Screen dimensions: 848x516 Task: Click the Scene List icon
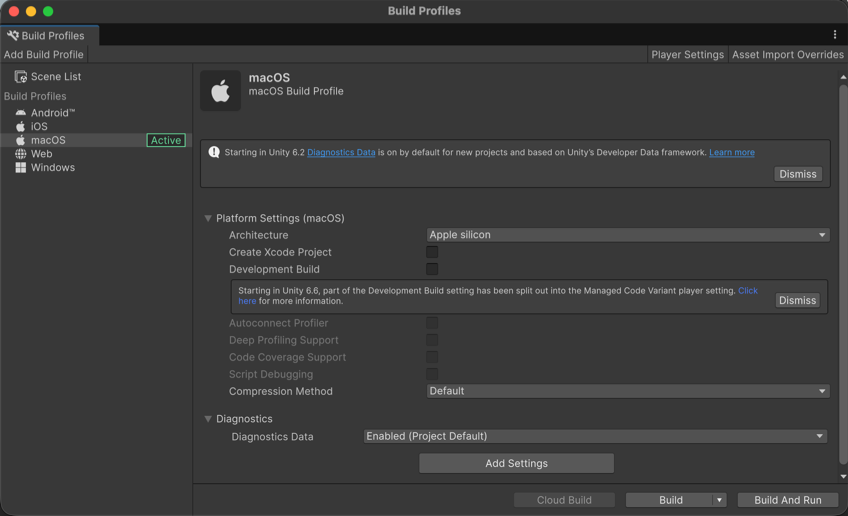pos(21,77)
